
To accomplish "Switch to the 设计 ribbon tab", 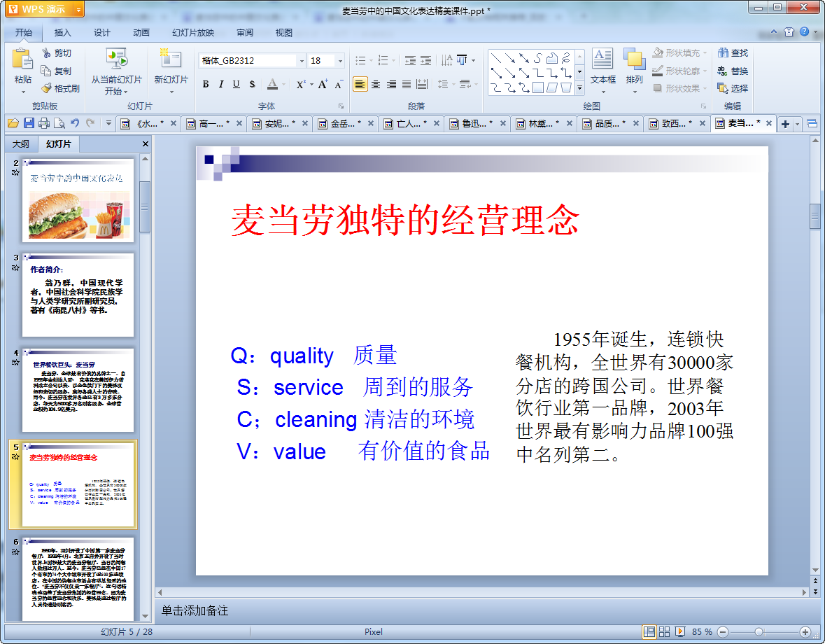I will coord(102,33).
